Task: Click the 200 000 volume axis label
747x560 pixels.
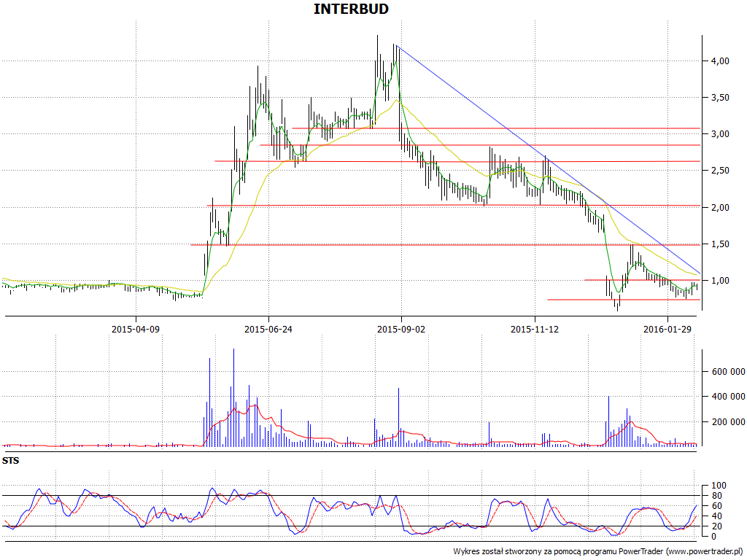Action: coord(729,422)
